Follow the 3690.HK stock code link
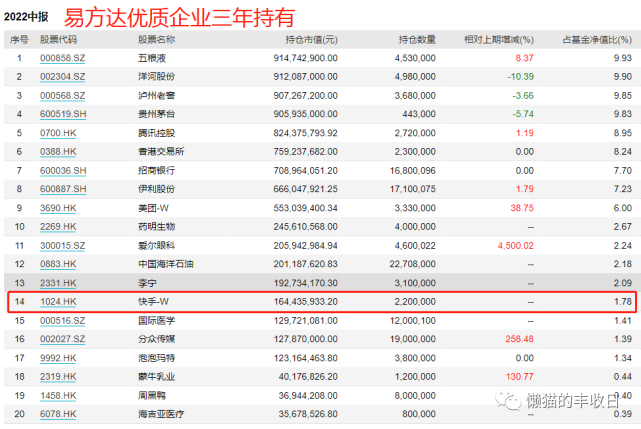The width and height of the screenshot is (641, 429). [58, 206]
